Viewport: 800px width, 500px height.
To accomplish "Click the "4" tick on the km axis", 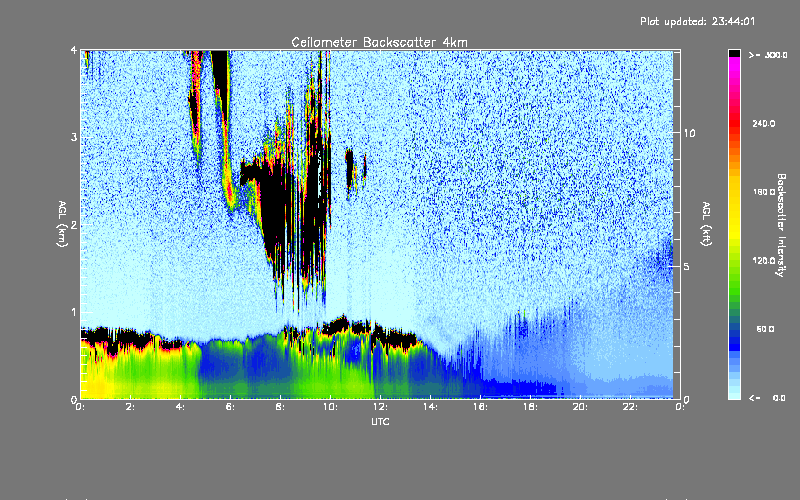I will pos(74,51).
